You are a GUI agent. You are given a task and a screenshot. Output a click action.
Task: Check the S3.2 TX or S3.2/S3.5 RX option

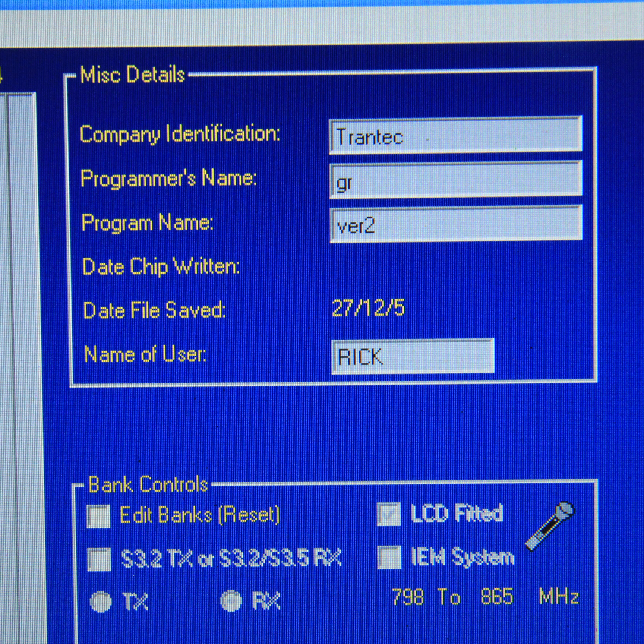click(x=99, y=559)
